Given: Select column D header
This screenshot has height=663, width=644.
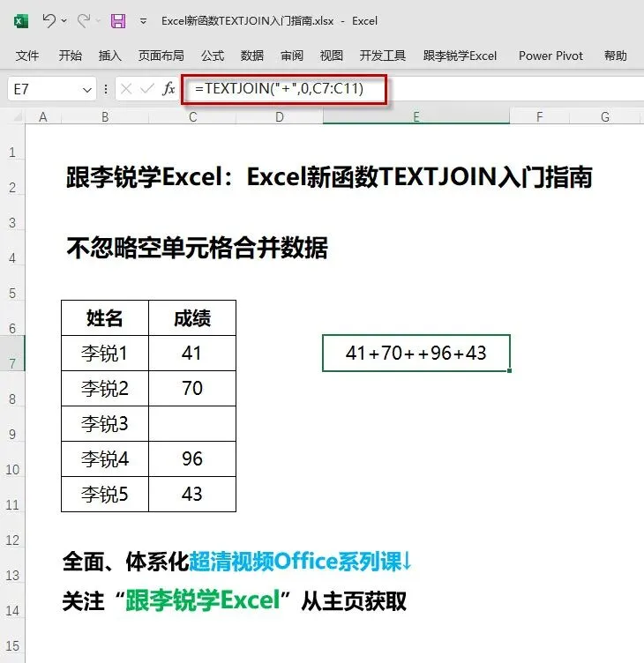Looking at the screenshot, I should point(280,116).
